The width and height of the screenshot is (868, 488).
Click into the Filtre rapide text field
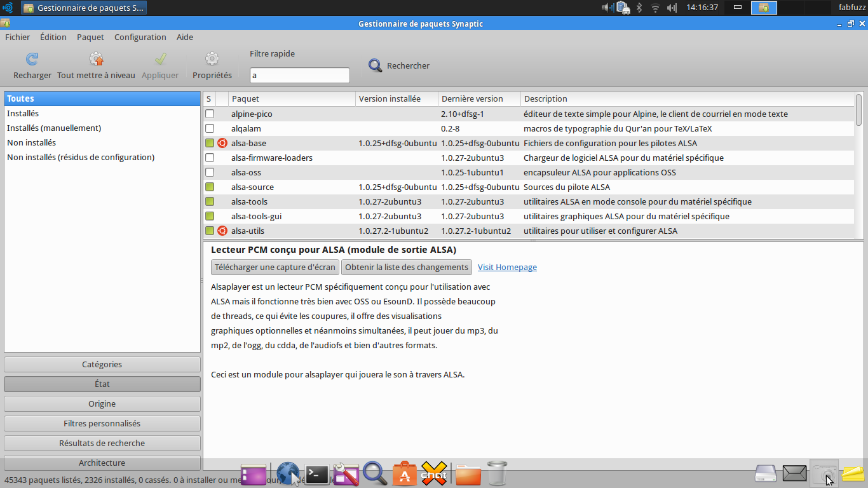click(300, 75)
